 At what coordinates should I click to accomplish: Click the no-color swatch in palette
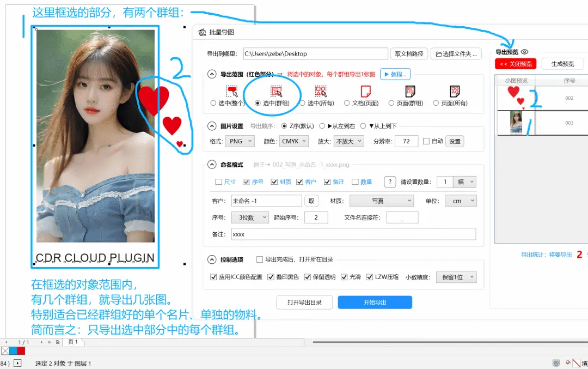click(5, 350)
